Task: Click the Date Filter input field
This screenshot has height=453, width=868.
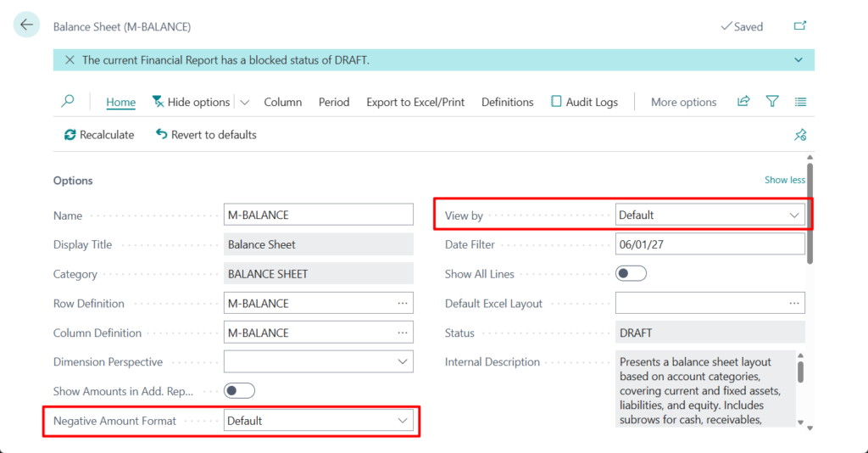Action: [x=709, y=244]
